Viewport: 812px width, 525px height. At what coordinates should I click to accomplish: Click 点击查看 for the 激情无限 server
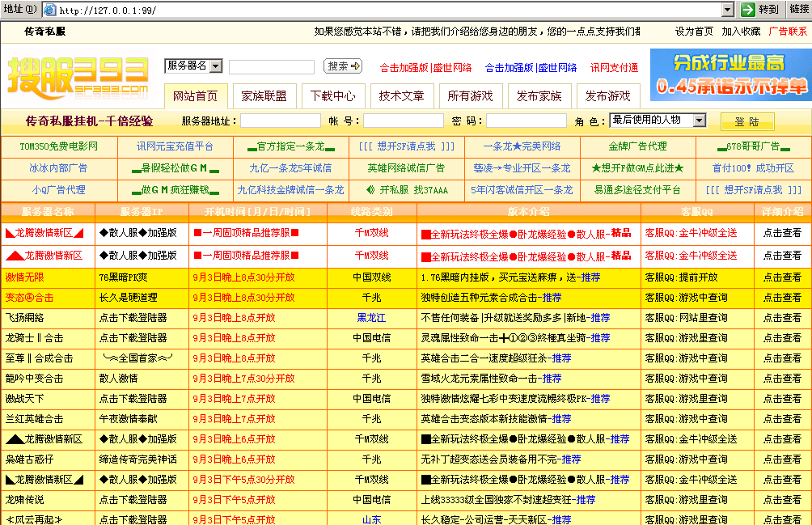[783, 277]
